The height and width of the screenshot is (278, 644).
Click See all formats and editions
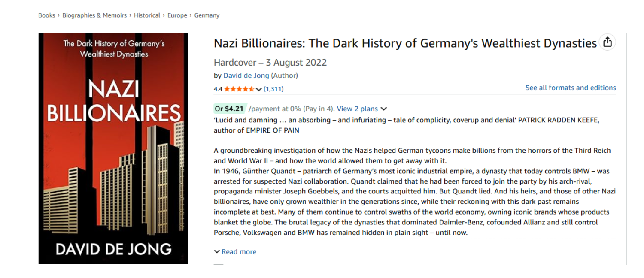click(x=571, y=88)
